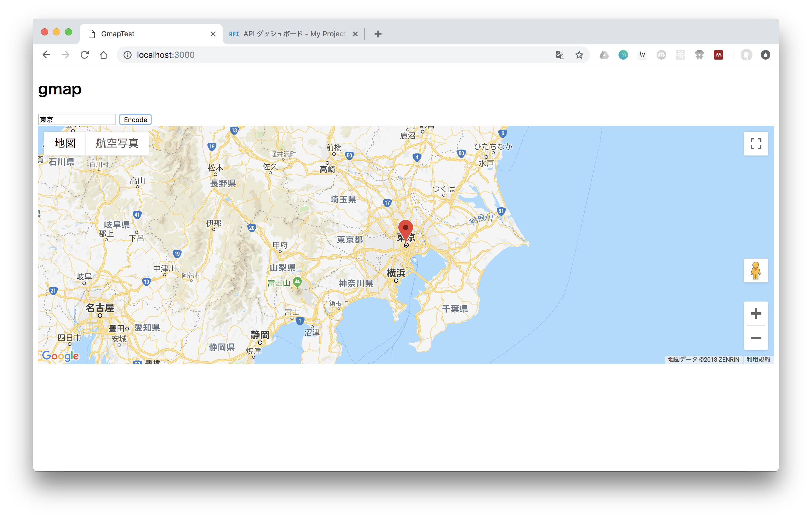Open the gray chat-bubble extension
Screen dimensions: 812x519
point(661,55)
